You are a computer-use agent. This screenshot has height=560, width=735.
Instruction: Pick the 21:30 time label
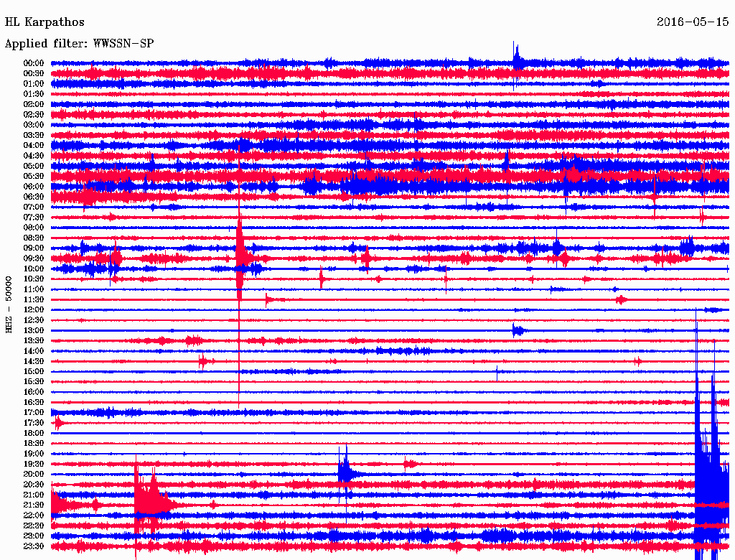(34, 505)
